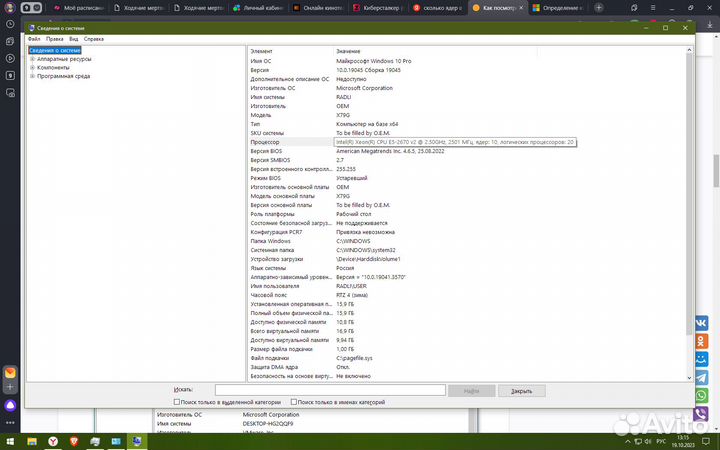Click the details list scroll-down arrow
This screenshot has height=450, width=720.
689,377
